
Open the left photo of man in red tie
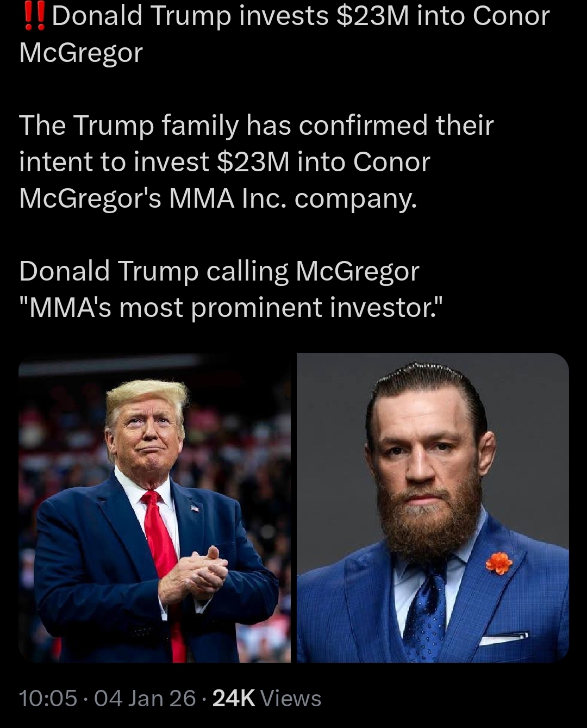pos(154,508)
